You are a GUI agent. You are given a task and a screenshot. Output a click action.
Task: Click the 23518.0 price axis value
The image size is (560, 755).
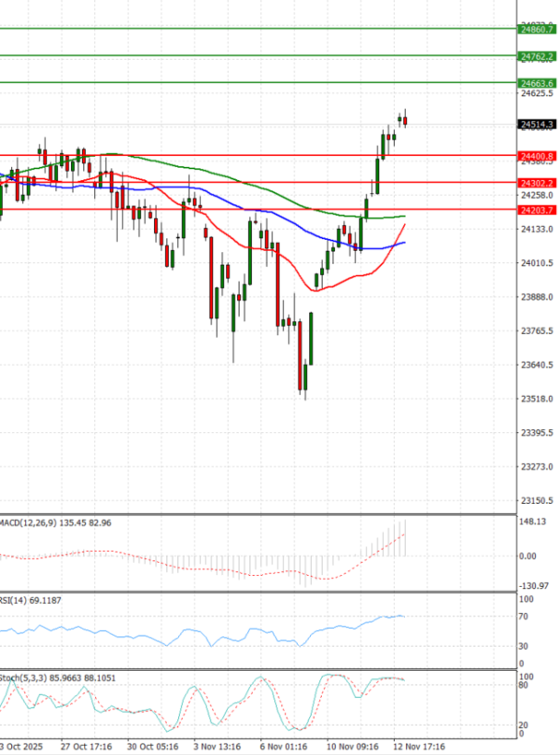(538, 398)
